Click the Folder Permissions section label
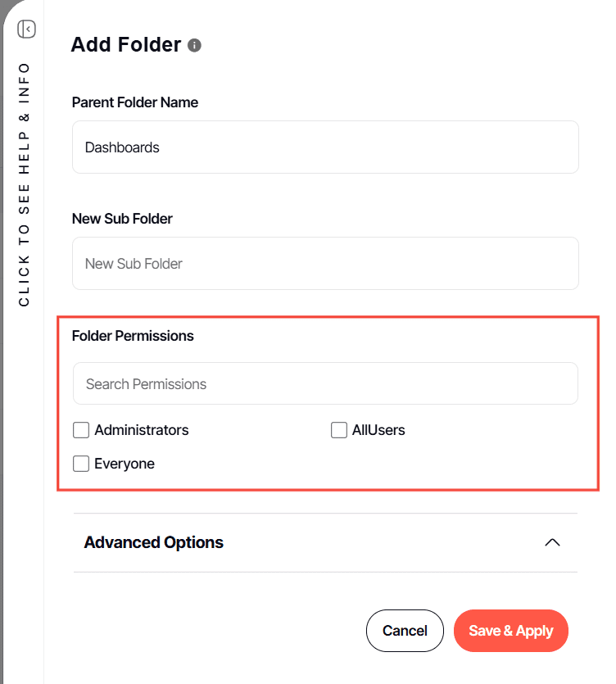616x684 pixels. [x=133, y=336]
